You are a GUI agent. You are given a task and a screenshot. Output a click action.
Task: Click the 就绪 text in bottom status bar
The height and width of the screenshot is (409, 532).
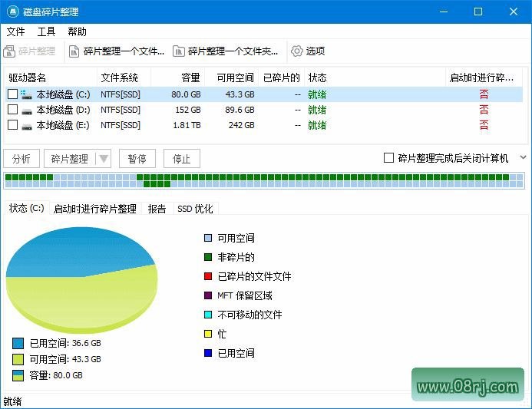(12, 401)
